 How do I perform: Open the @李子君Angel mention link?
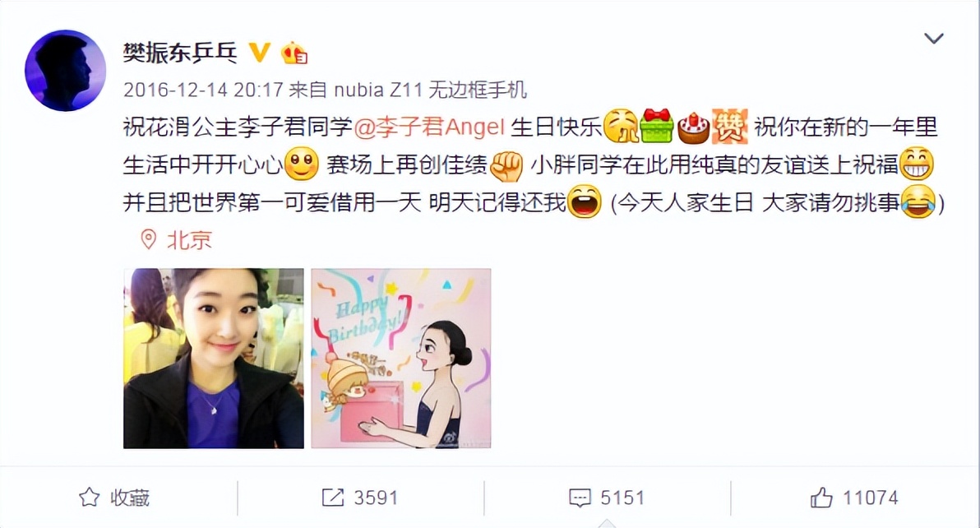pyautogui.click(x=429, y=127)
